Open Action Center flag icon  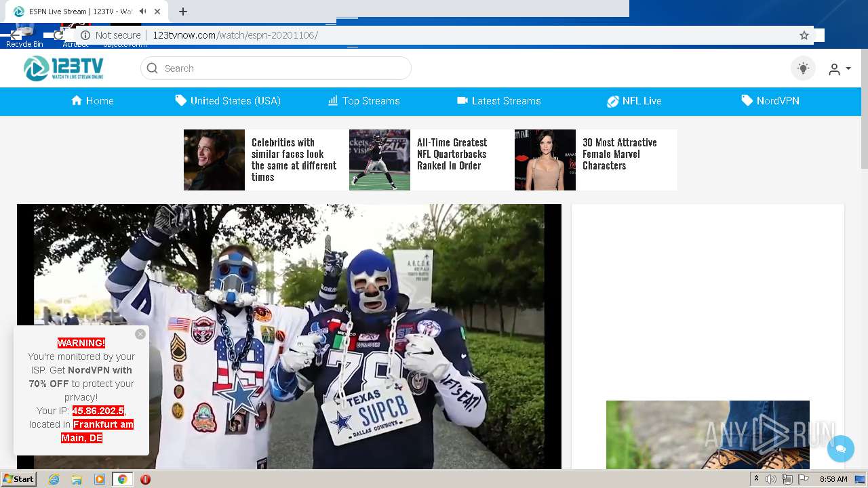pos(804,479)
